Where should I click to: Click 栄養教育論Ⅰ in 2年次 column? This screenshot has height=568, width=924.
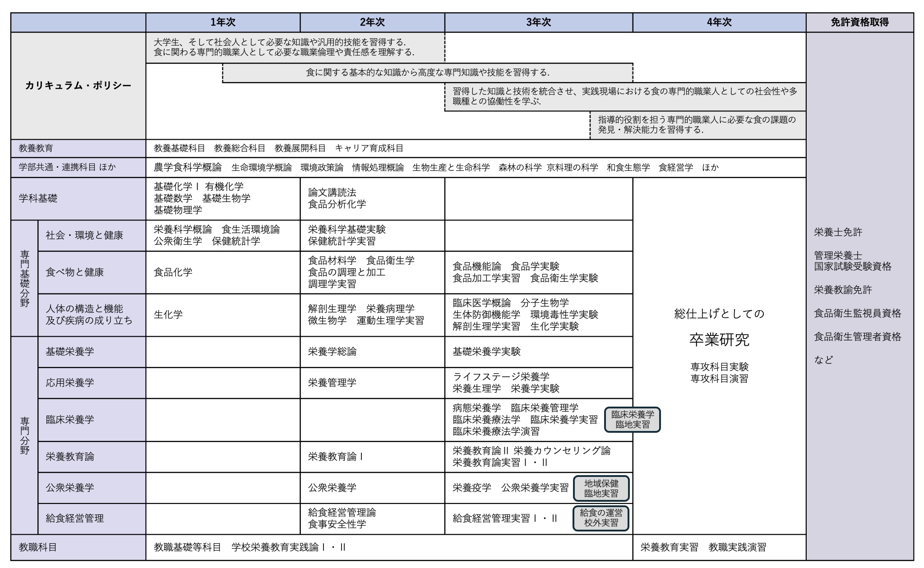click(x=336, y=457)
